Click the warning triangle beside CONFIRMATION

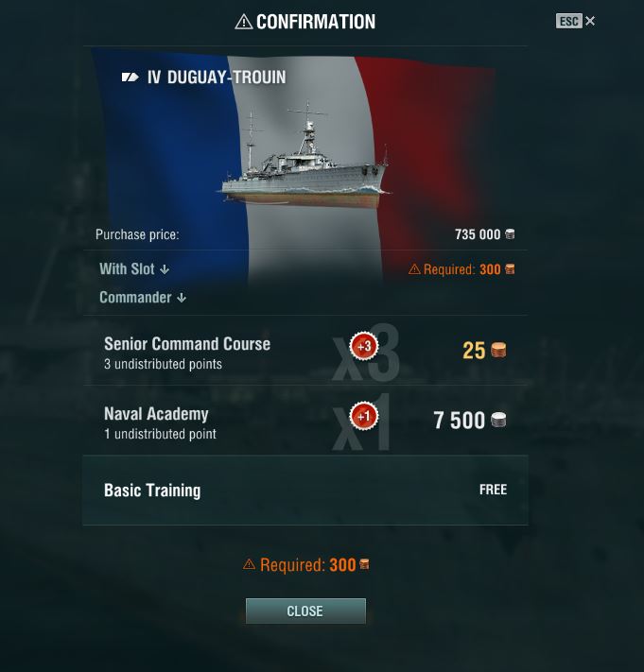(244, 22)
